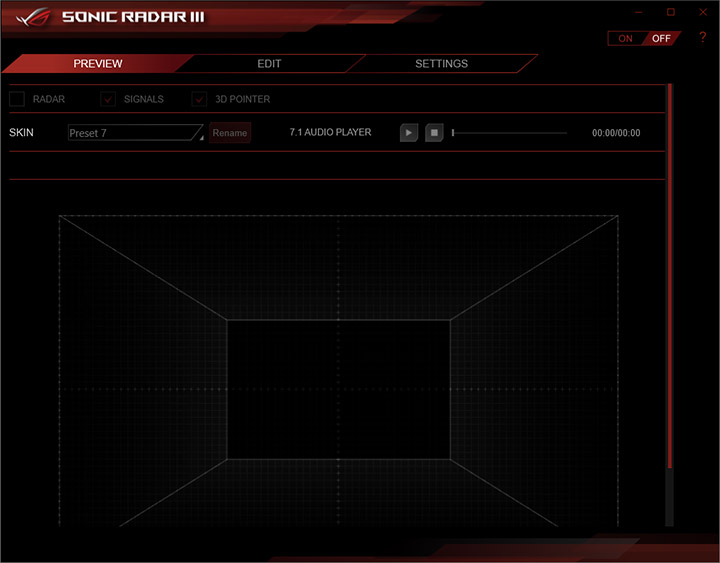Play the 7.1 audio player test
The height and width of the screenshot is (563, 720).
[x=409, y=133]
